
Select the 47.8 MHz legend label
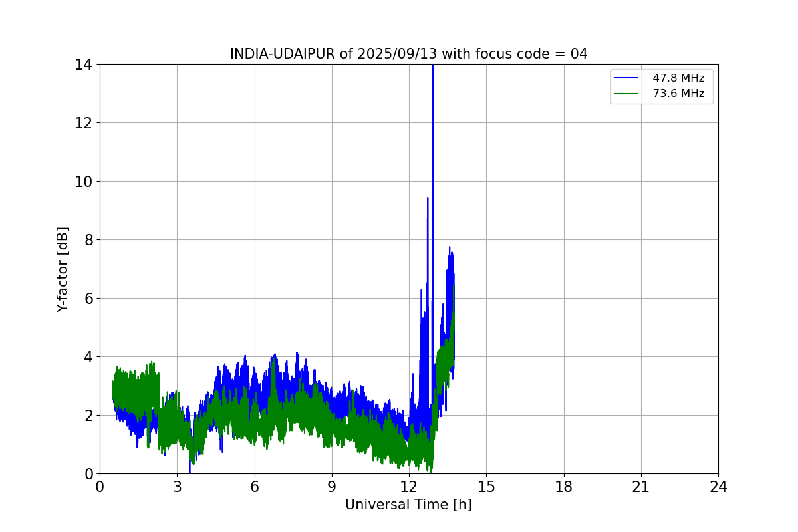(678, 78)
